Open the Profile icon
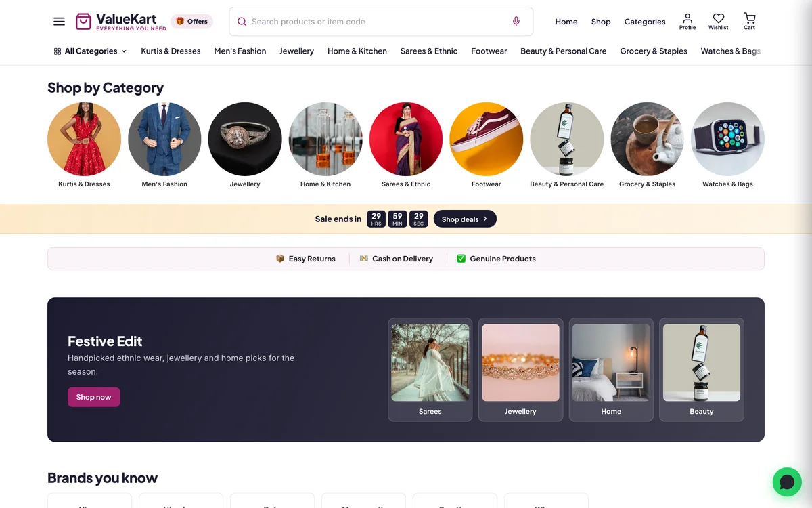 pos(687,22)
